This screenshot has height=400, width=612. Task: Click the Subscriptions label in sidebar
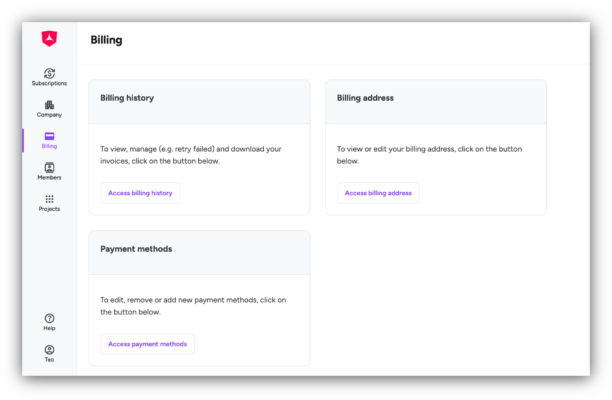(49, 83)
